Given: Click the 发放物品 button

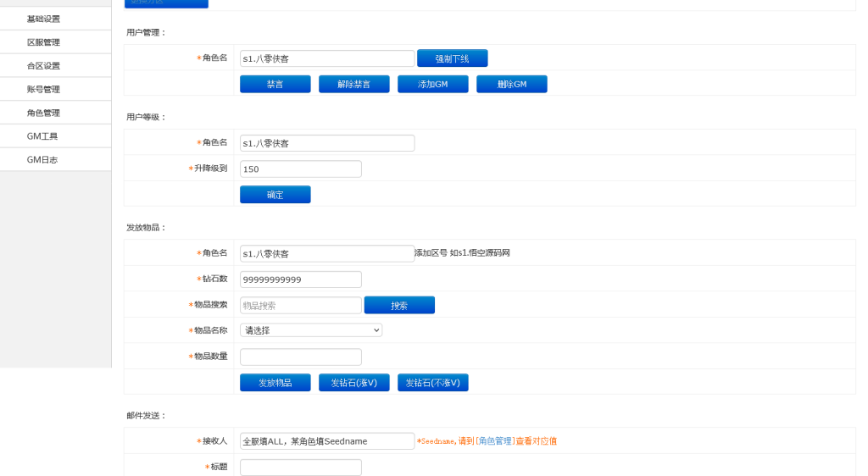Looking at the screenshot, I should (275, 383).
